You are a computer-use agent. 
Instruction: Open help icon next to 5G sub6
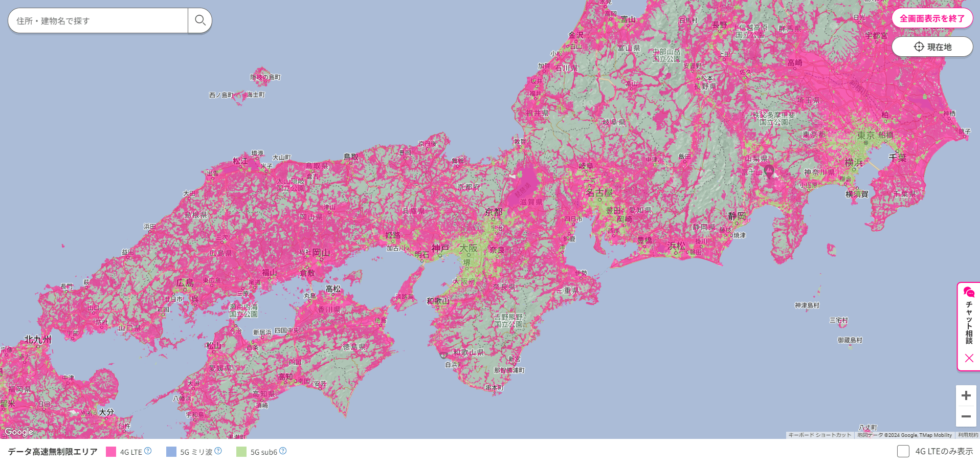pos(283,451)
